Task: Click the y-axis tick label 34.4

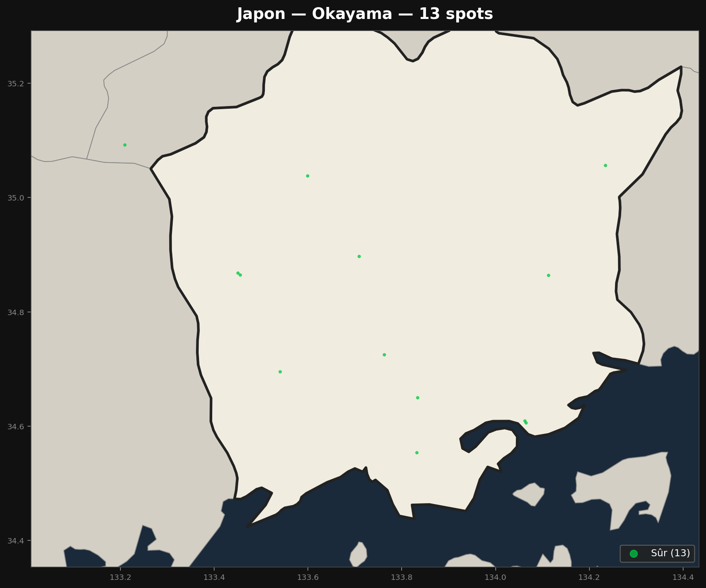Action: (x=15, y=541)
